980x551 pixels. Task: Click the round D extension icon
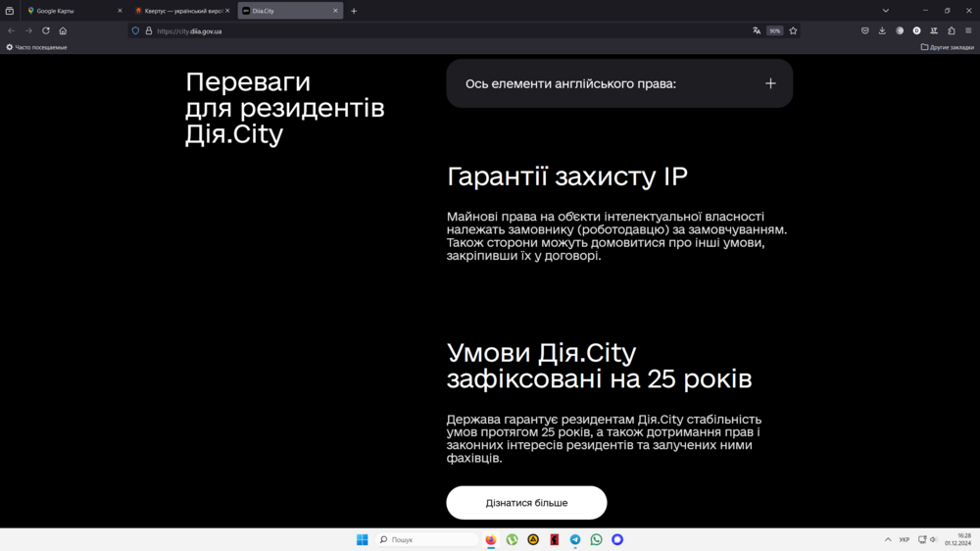pos(917,30)
